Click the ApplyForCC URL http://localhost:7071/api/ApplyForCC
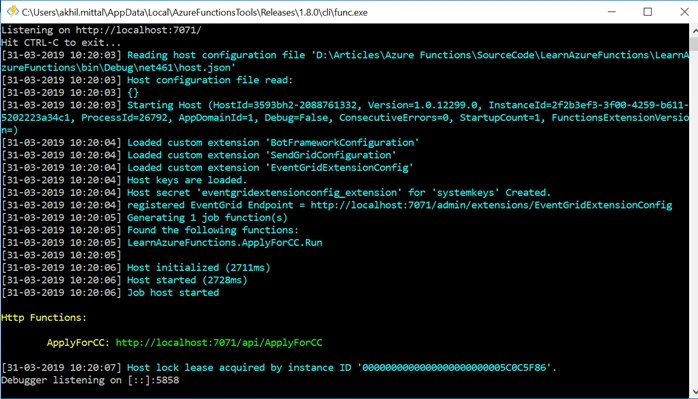 (219, 342)
